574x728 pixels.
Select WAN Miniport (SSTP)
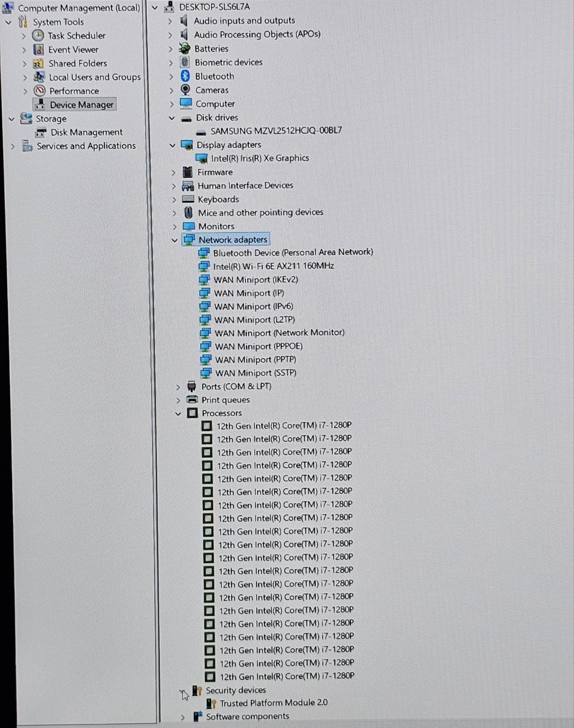[256, 373]
